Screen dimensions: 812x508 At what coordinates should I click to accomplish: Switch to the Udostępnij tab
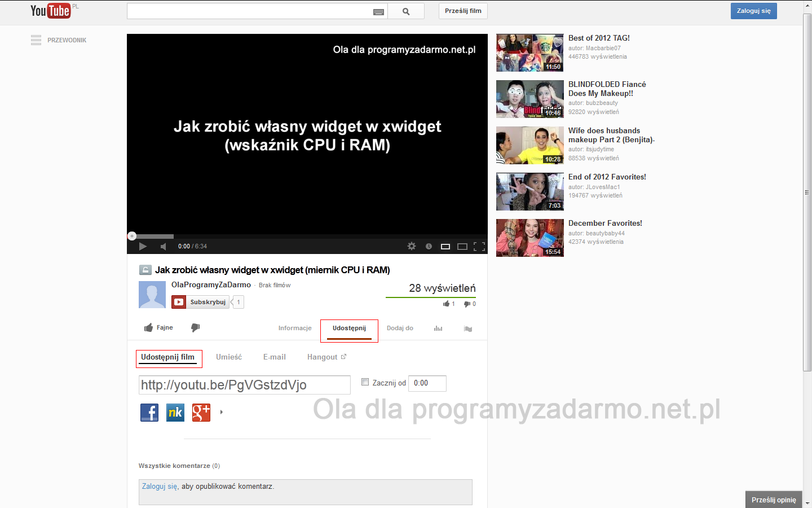coord(349,328)
